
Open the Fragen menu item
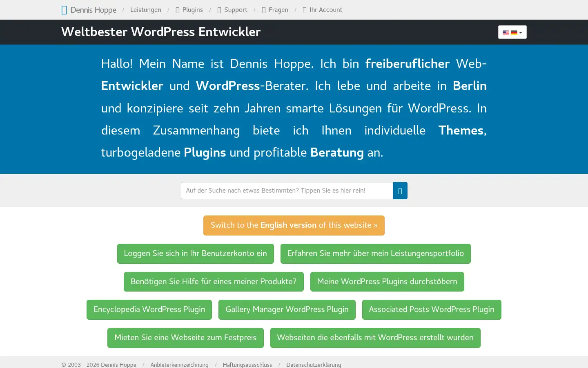pos(278,10)
